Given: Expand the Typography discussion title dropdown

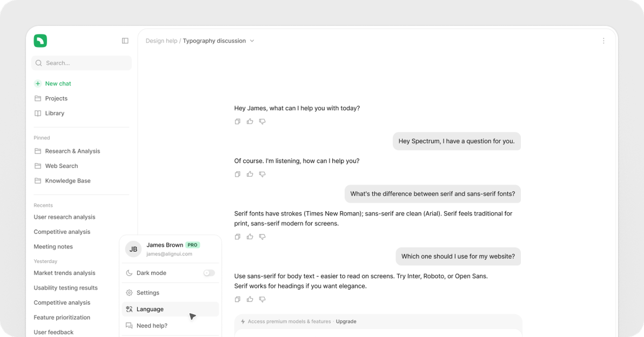Looking at the screenshot, I should coord(252,41).
